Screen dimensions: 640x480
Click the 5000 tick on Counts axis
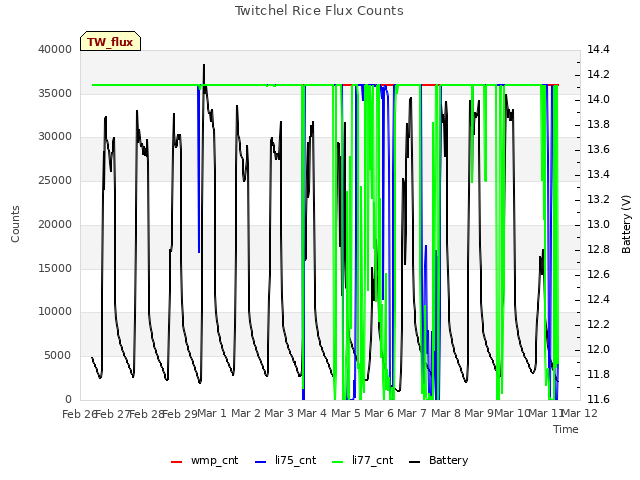(x=58, y=356)
